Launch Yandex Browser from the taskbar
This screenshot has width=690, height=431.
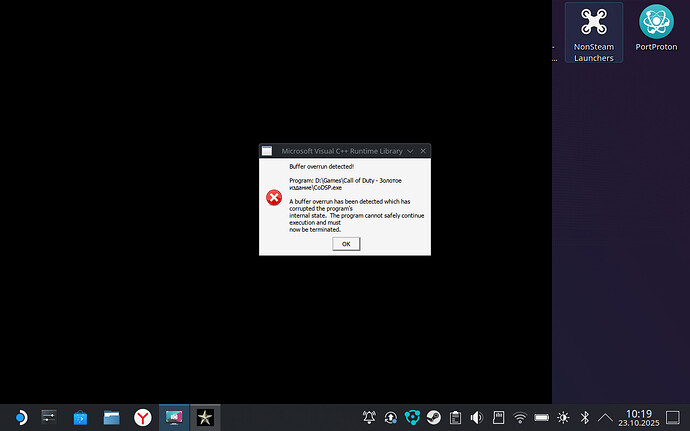(142, 417)
